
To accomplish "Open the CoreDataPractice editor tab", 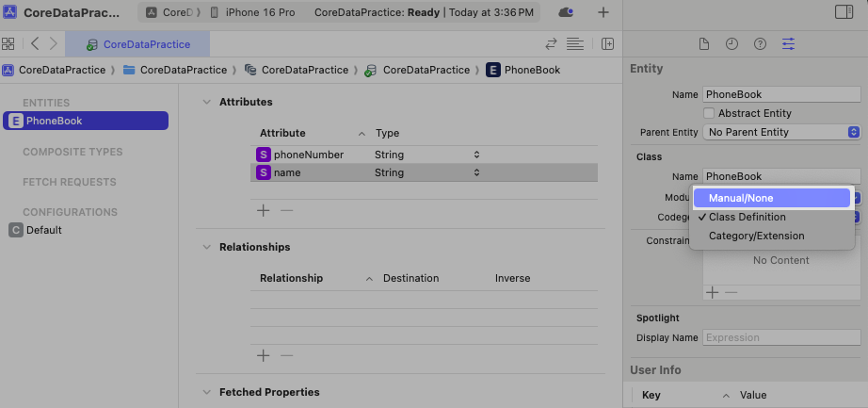I will coord(137,44).
